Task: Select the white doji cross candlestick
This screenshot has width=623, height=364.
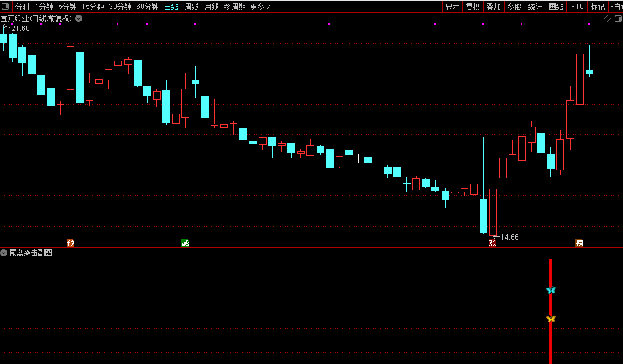Action: [x=358, y=158]
